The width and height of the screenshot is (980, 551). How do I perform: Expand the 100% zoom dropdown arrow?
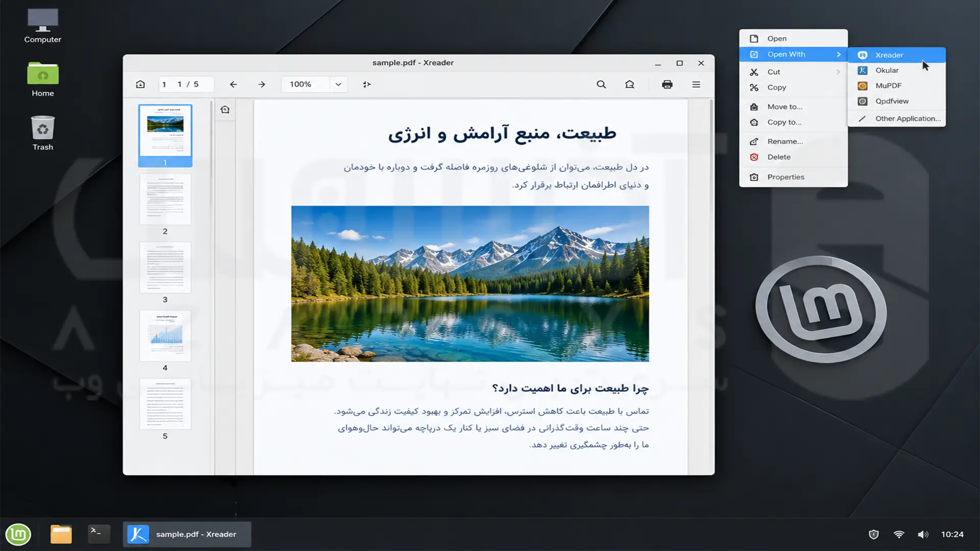338,84
